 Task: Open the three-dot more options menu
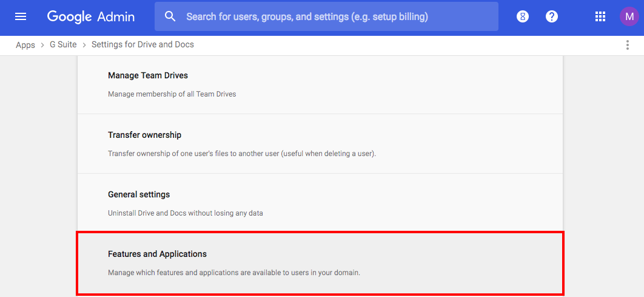(x=627, y=45)
